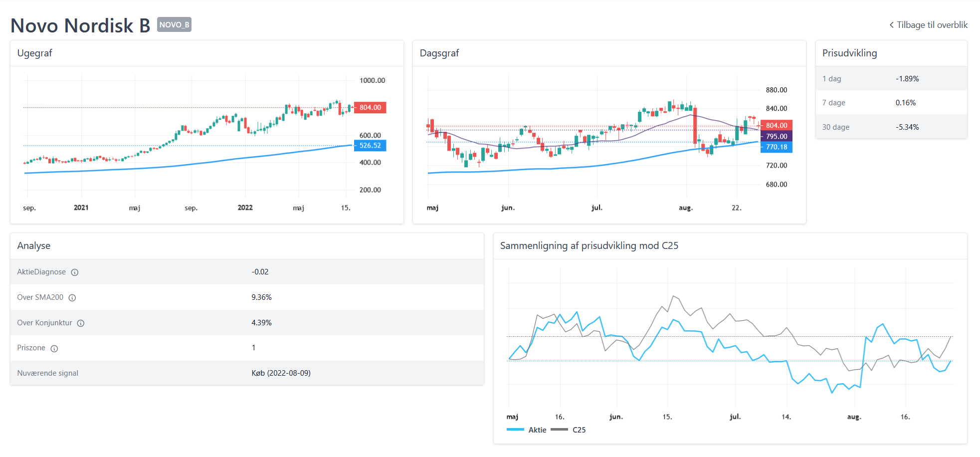Click the NOVO_B ticker badge
The height and width of the screenshot is (457, 980).
pyautogui.click(x=174, y=24)
